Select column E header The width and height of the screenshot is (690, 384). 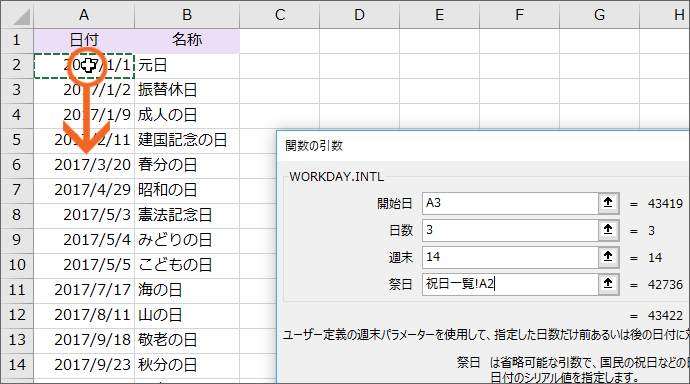[x=440, y=15]
